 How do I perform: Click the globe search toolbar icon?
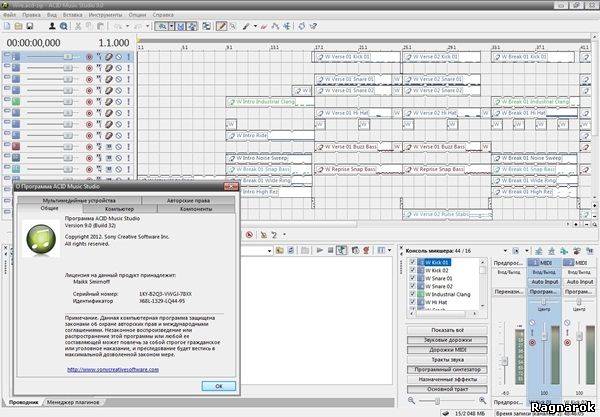[x=64, y=26]
